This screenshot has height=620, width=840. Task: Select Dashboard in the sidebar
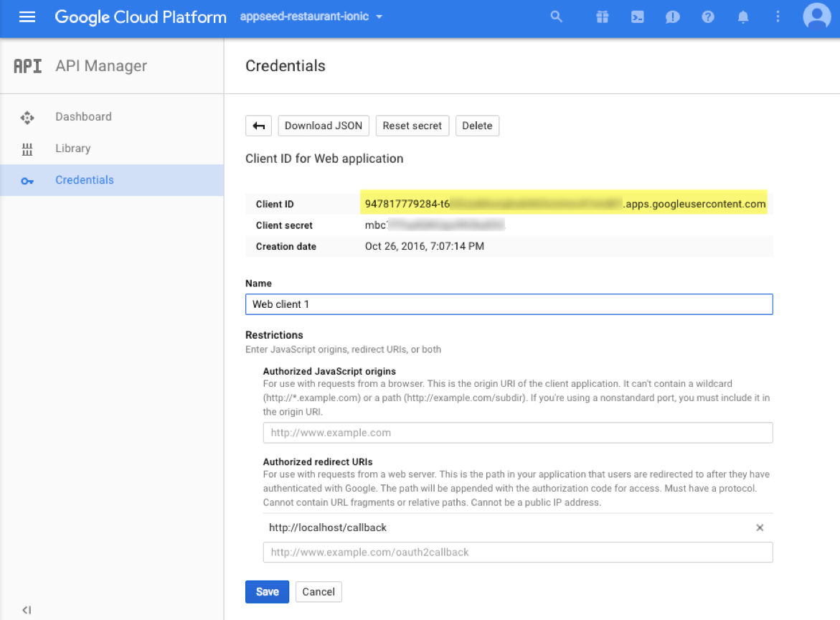coord(112,117)
